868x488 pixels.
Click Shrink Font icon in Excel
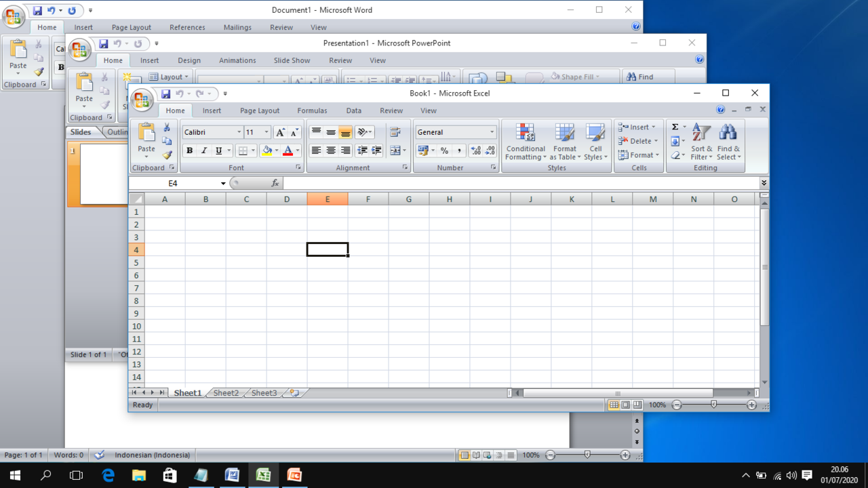pyautogui.click(x=294, y=132)
